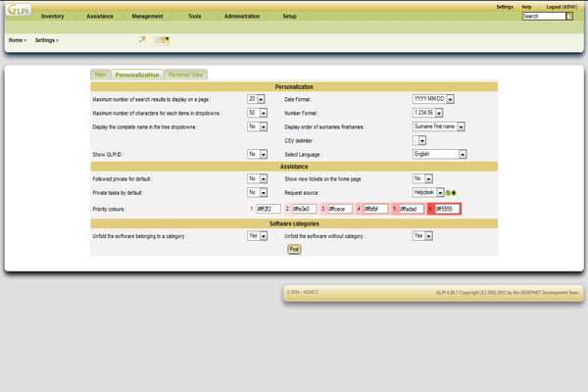Click the green icon beside the Request source dropdown
The image size is (588, 392).
tap(449, 192)
